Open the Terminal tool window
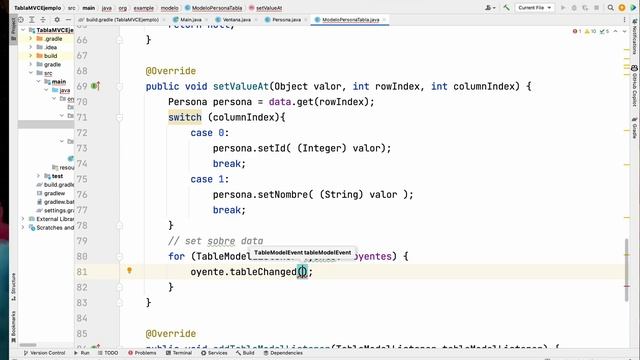 pos(179,353)
